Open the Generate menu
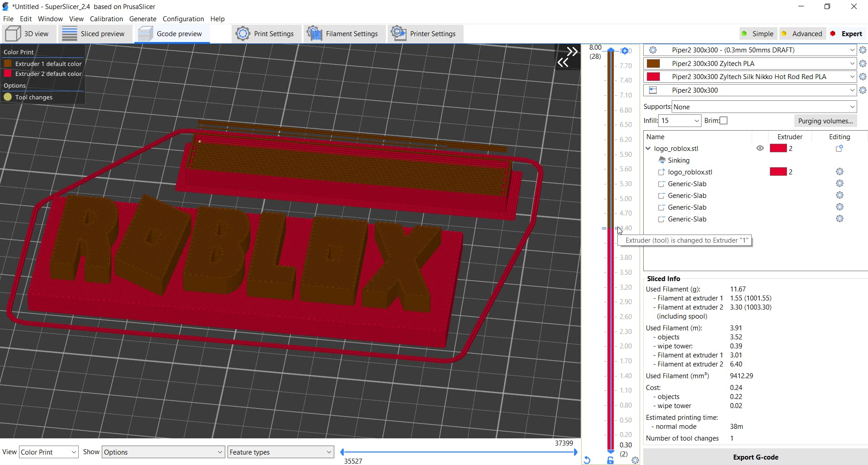The height and width of the screenshot is (465, 868). pos(143,19)
